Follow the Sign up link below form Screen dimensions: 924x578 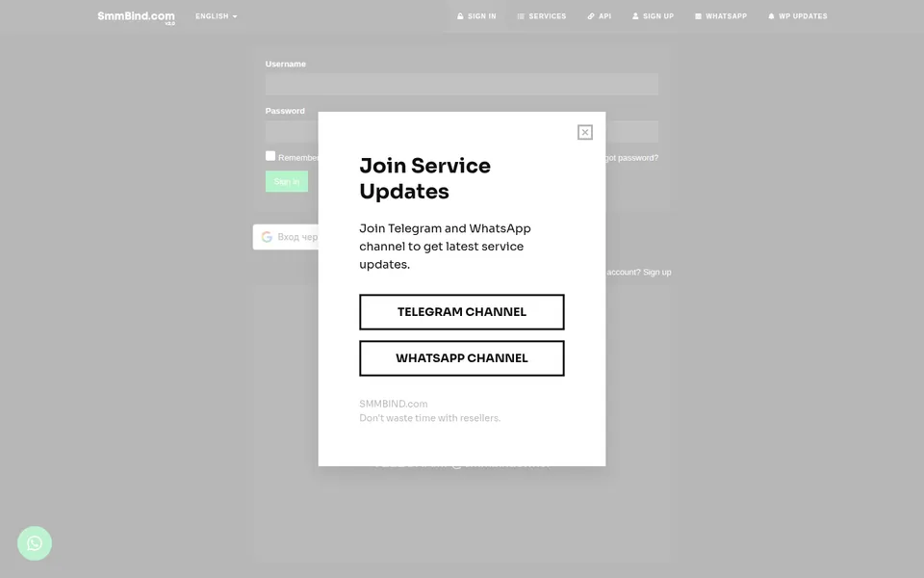click(x=656, y=272)
